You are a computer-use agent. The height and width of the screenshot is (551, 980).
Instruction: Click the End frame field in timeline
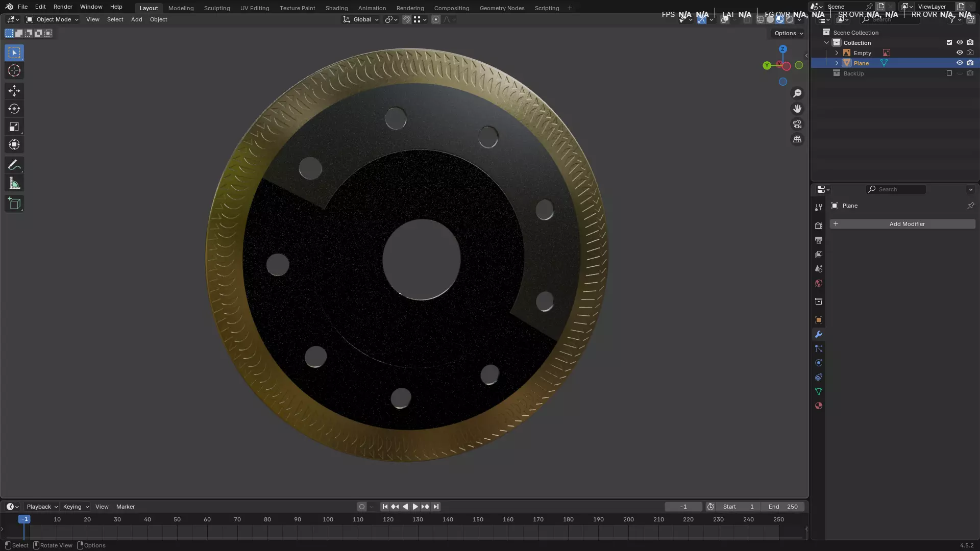coord(783,507)
